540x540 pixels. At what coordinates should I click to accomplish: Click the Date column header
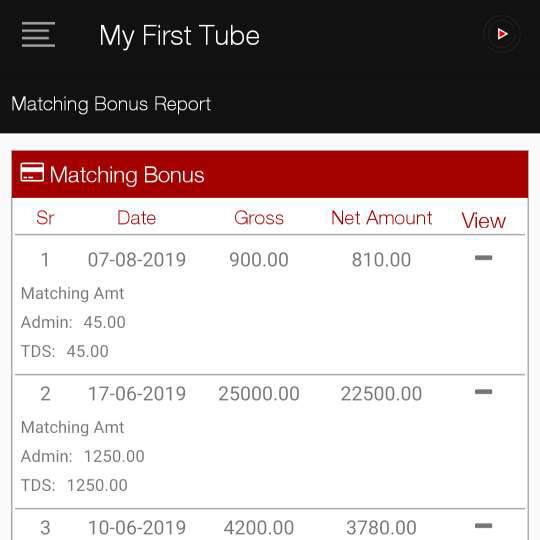[136, 218]
